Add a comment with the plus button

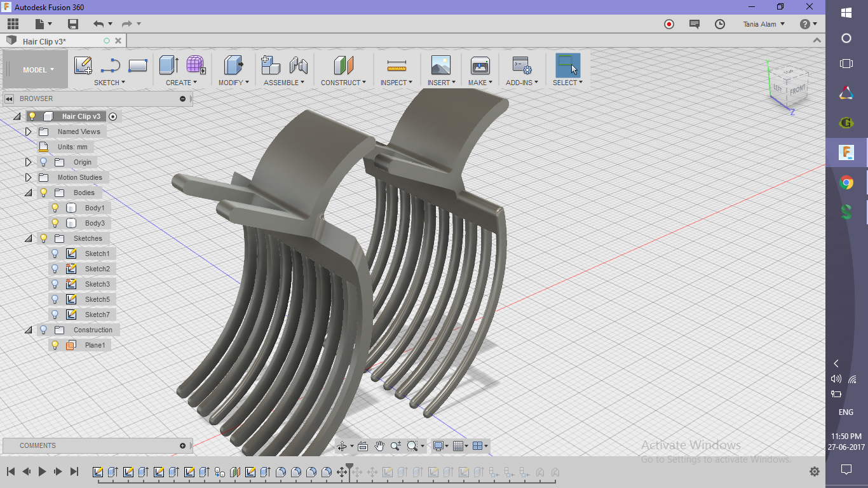coord(183,446)
